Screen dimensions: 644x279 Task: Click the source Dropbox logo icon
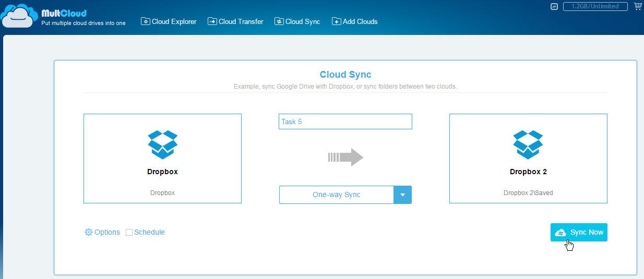[x=162, y=144]
